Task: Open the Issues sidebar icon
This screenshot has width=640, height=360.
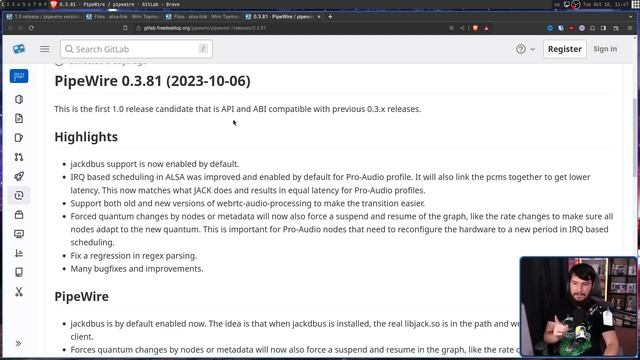Action: [x=19, y=138]
